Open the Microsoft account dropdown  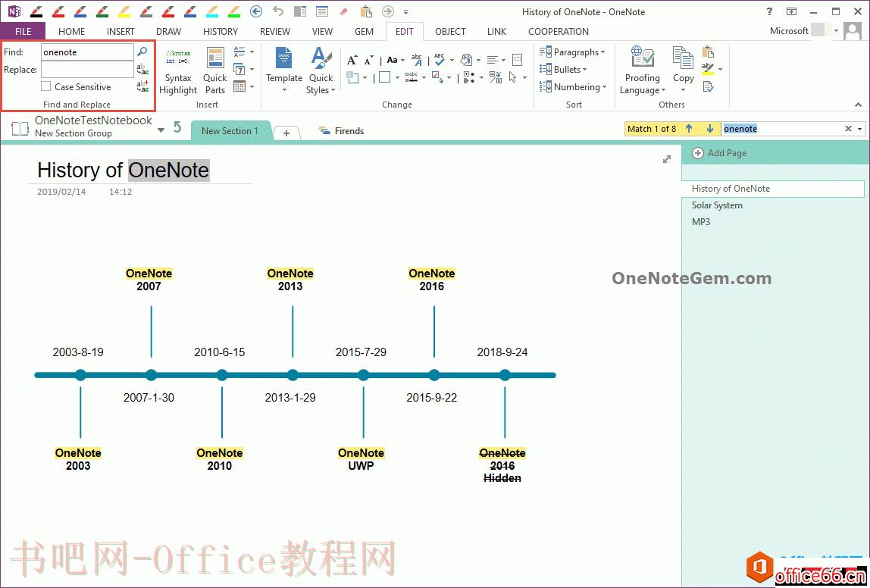(836, 31)
